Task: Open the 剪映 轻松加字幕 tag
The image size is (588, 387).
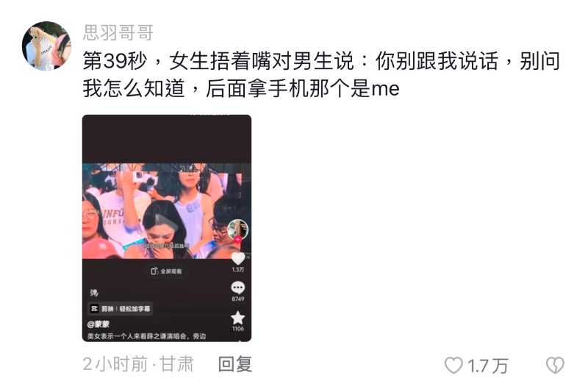Action: coord(120,308)
